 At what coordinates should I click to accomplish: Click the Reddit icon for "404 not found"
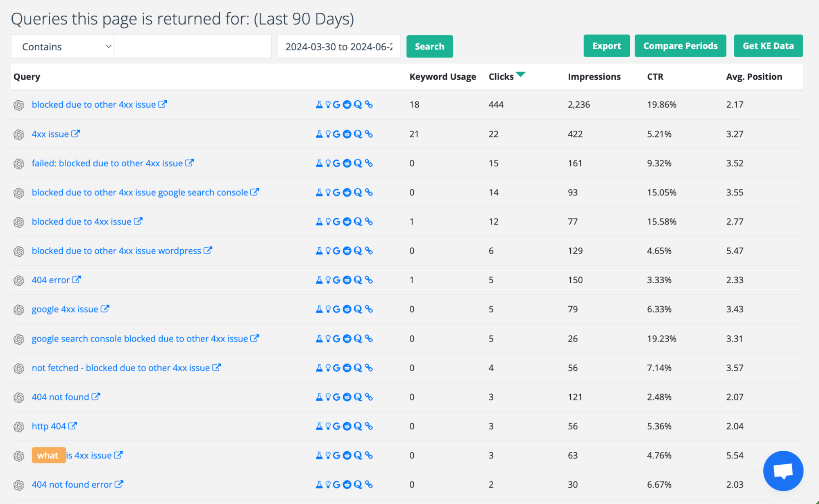[347, 397]
